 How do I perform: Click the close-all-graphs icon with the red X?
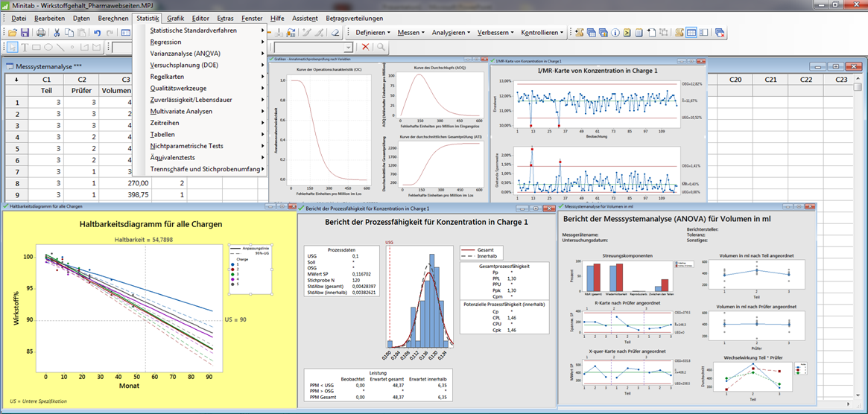tap(720, 32)
